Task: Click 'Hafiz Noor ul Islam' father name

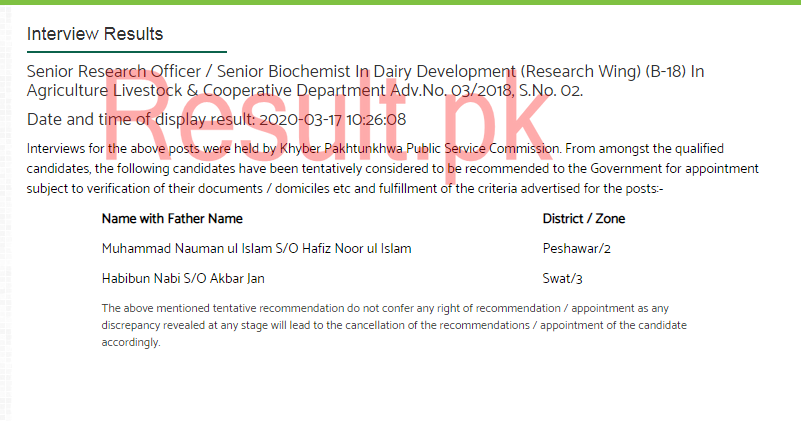Action: click(x=357, y=249)
